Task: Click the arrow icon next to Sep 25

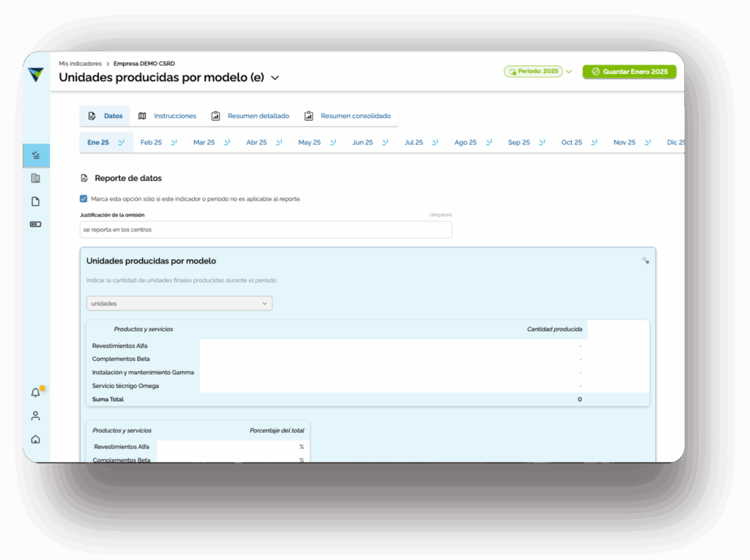Action: point(543,143)
